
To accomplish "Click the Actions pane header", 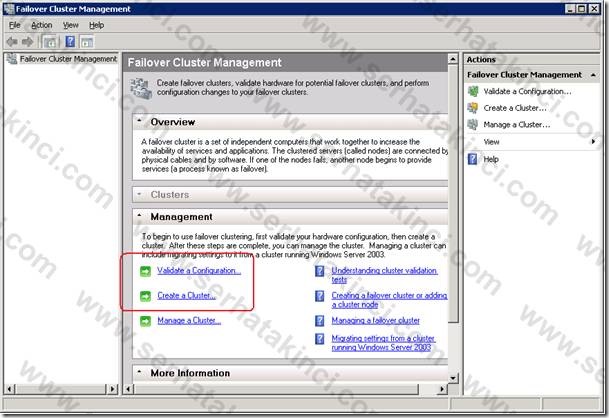I will tap(531, 59).
